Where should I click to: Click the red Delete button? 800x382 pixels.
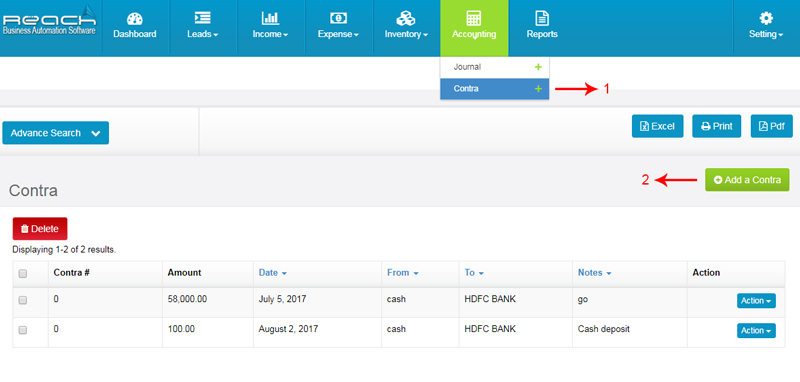40,229
